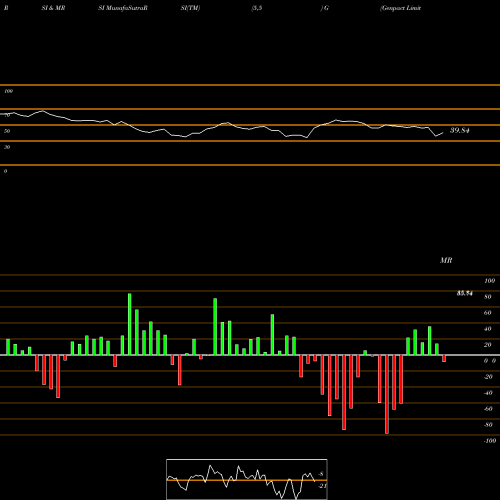
Task: Select the '70' label on the RSI axis
Action: pyautogui.click(x=7, y=115)
